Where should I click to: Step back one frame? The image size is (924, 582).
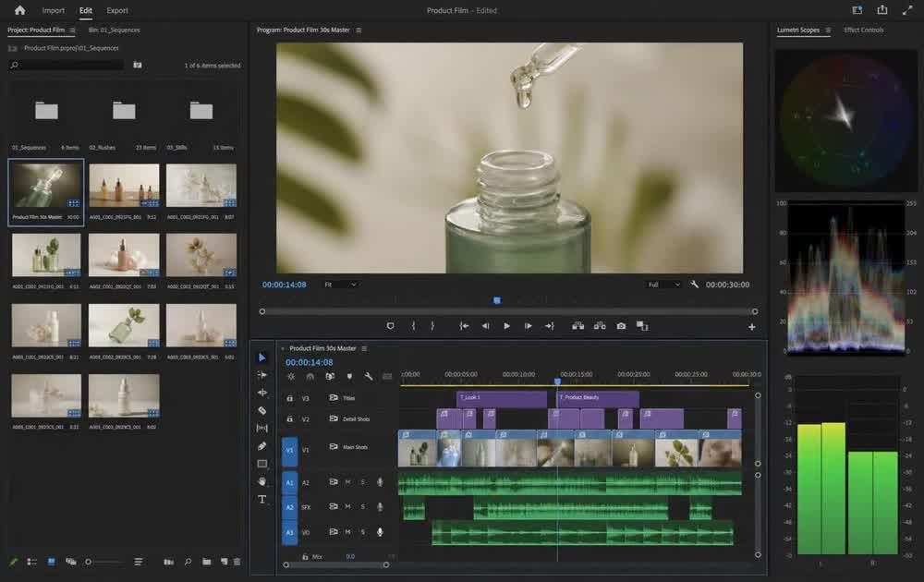(486, 326)
